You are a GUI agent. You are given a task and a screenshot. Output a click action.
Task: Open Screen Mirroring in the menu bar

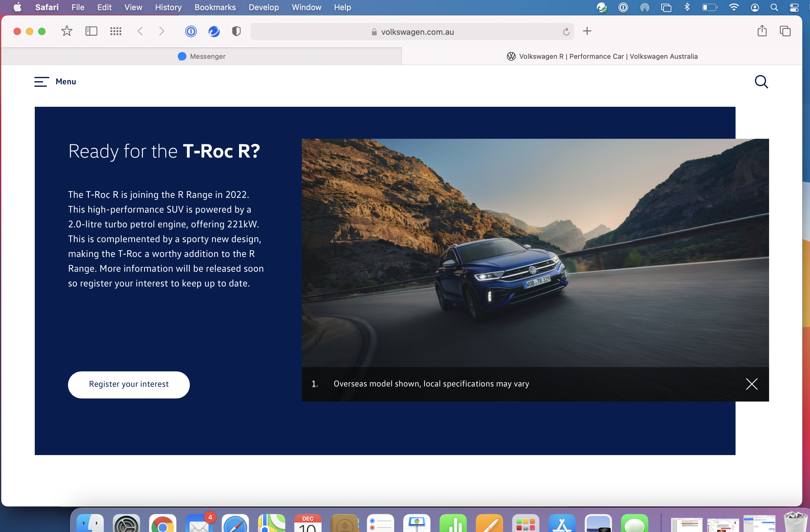coord(666,7)
